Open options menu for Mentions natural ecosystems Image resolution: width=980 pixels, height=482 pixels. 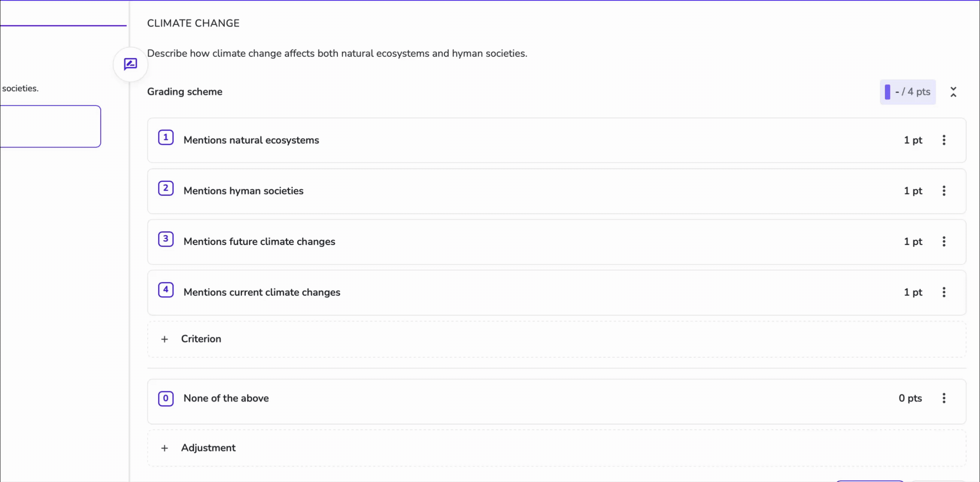(944, 140)
